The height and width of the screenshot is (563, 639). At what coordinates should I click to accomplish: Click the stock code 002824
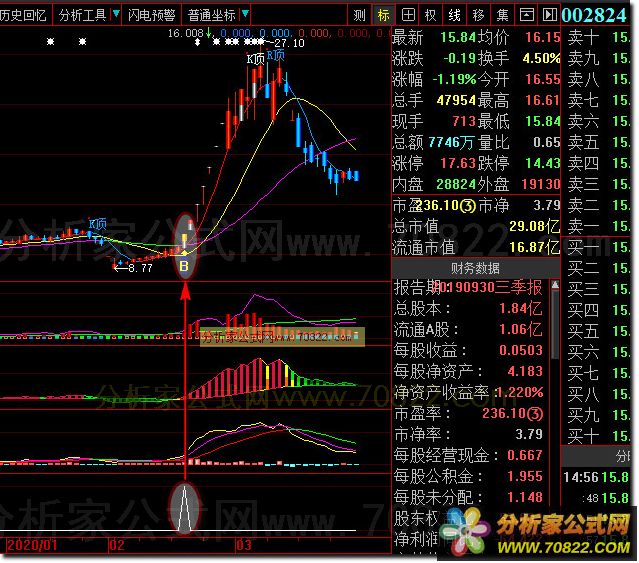click(x=598, y=15)
